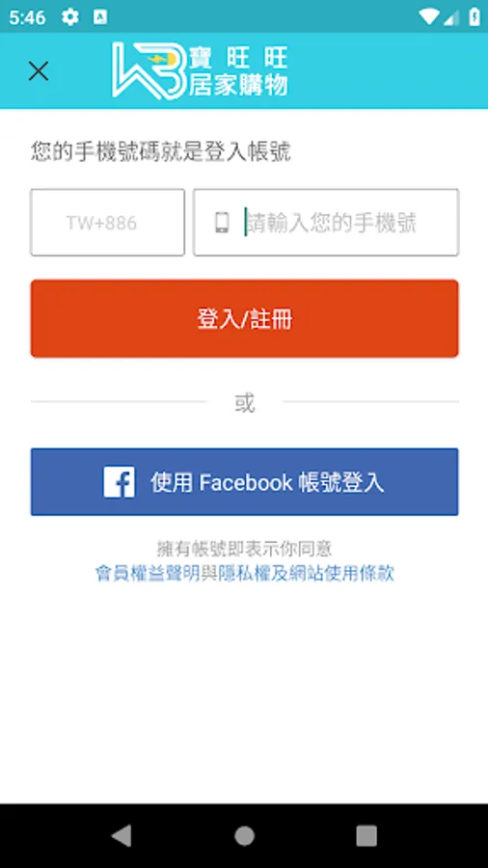This screenshot has width=488, height=868.
Task: Tap the 擁有帳號即表示你同意 notice text
Action: pos(245,549)
